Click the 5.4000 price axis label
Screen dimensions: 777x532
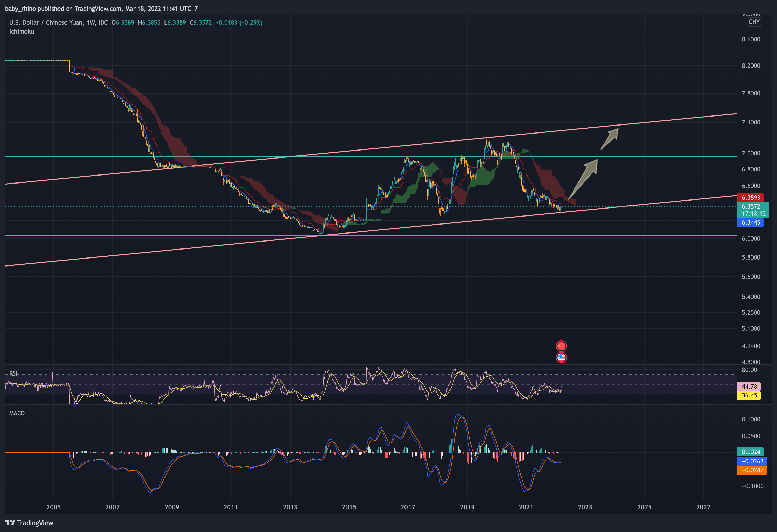(x=751, y=297)
